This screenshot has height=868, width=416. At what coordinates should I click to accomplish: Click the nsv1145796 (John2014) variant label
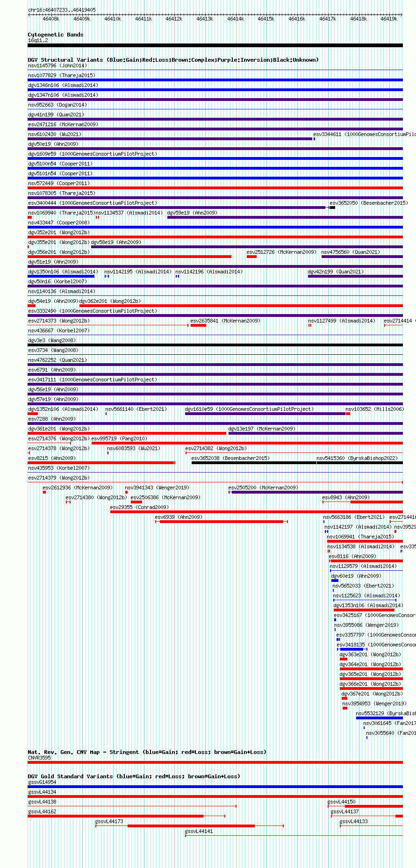pos(57,65)
